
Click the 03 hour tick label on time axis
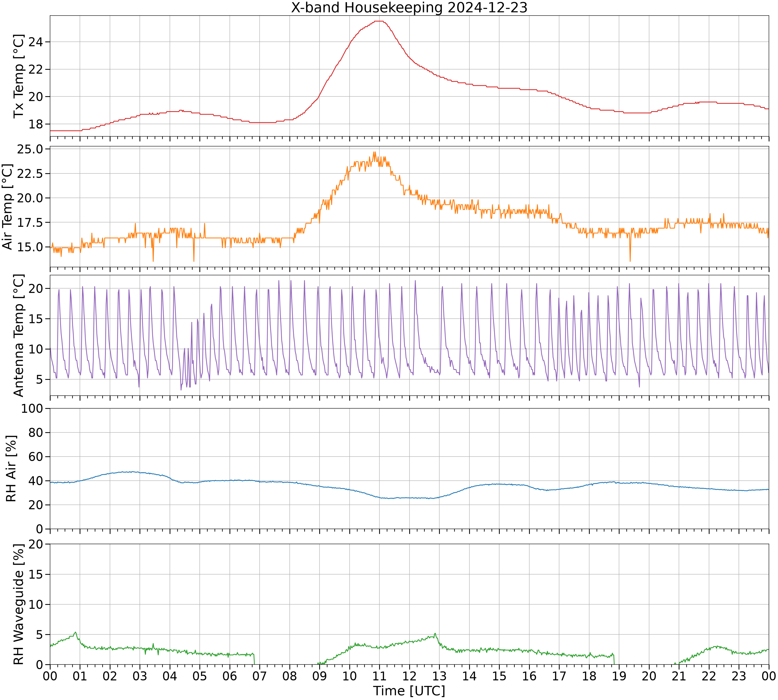coord(140,676)
